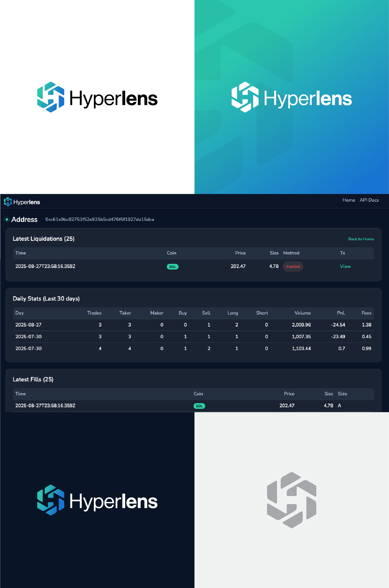Click the Daily Stats (Last 30 days) heading
Screen dimensions: 389x588
[x=46, y=299]
